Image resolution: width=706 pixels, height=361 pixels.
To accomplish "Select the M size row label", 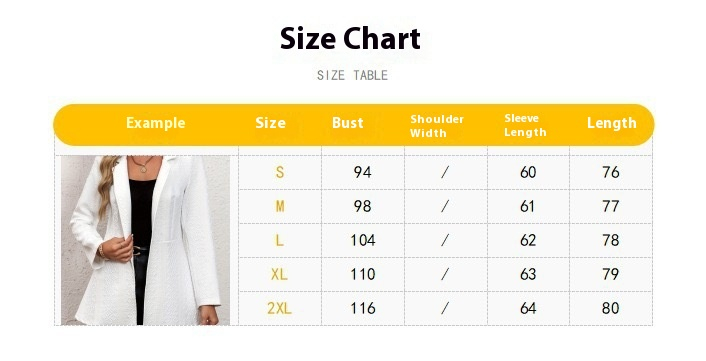I will click(280, 206).
